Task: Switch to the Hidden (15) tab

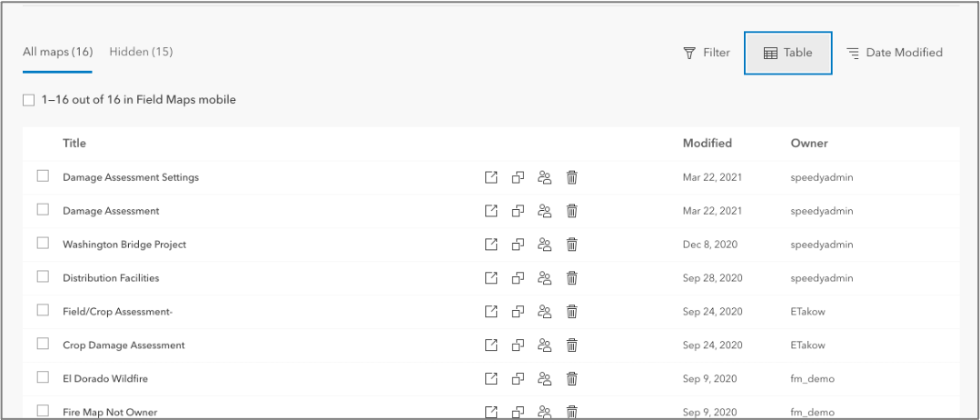Action: (141, 52)
